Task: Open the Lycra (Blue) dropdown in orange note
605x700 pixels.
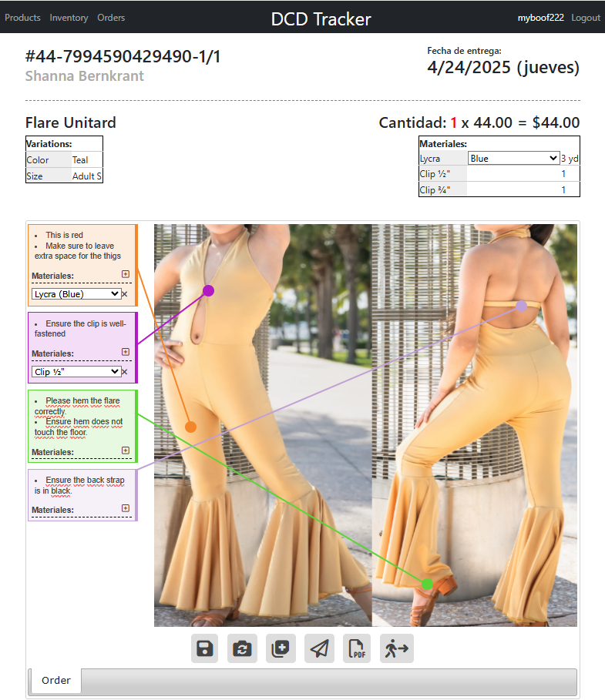Action: [x=76, y=294]
